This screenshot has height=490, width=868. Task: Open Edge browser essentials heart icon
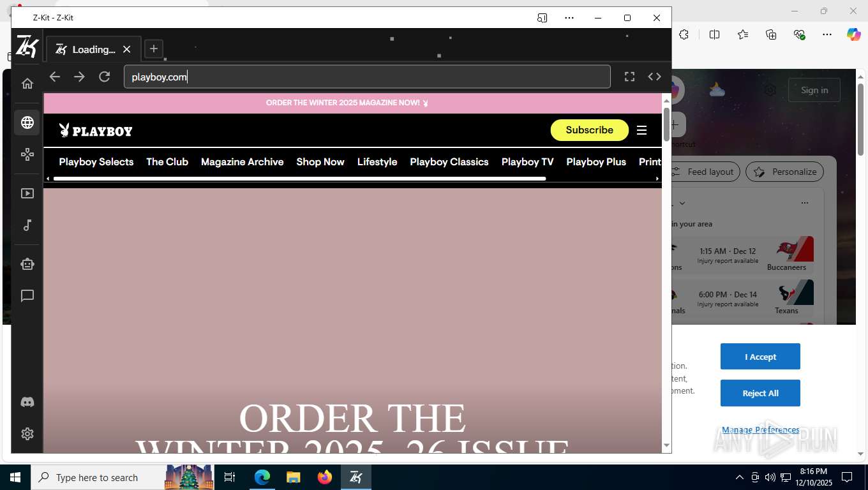799,34
